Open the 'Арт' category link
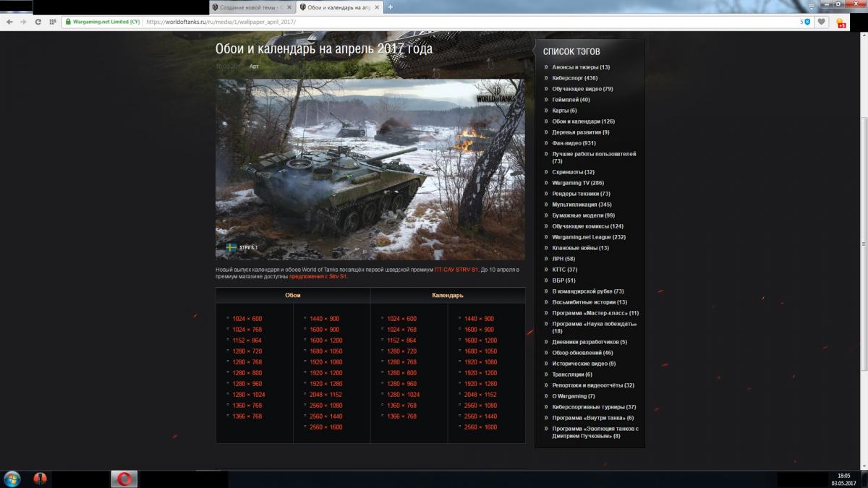The image size is (868, 488). click(254, 67)
